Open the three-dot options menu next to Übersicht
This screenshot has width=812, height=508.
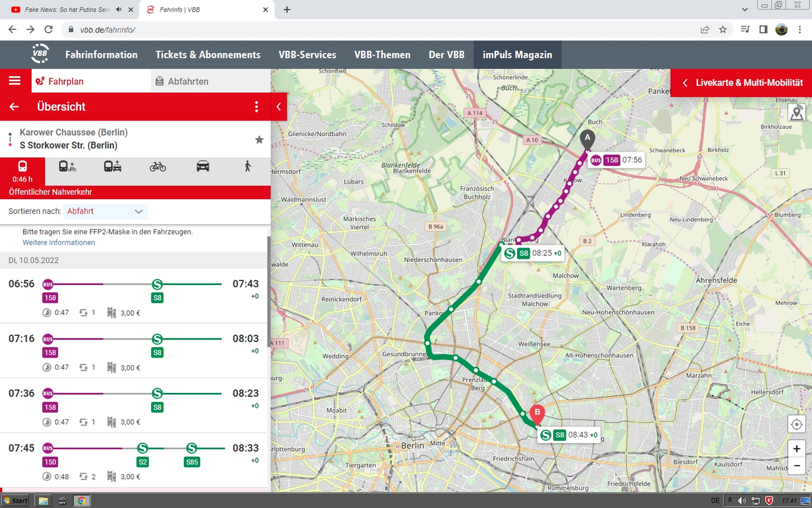(x=256, y=107)
